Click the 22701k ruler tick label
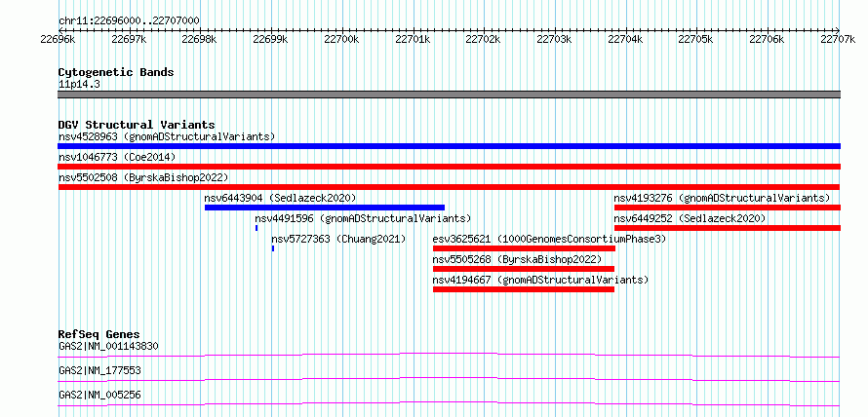 coord(413,39)
